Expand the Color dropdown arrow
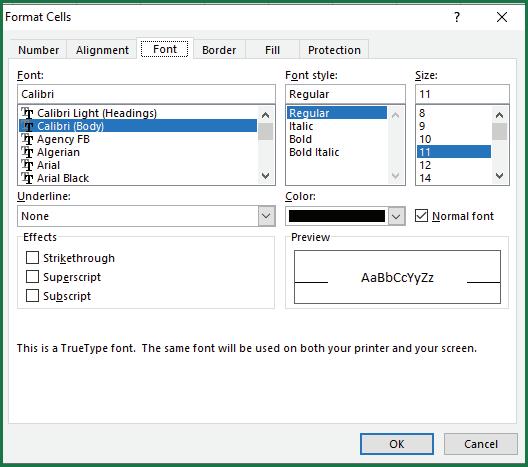The height and width of the screenshot is (467, 528). pyautogui.click(x=396, y=216)
